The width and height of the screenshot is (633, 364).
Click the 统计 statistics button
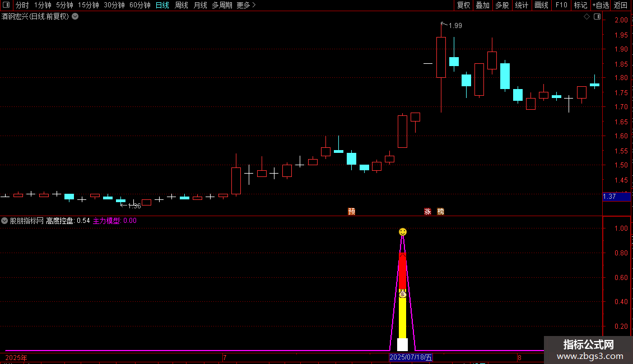[521, 5]
